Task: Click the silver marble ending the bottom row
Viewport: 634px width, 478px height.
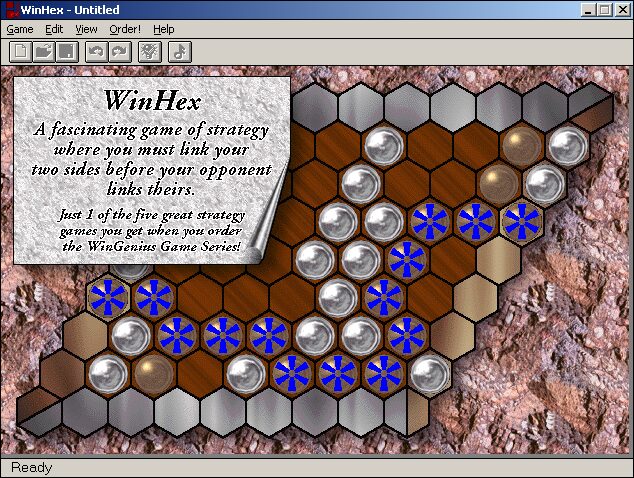Action: coord(429,373)
